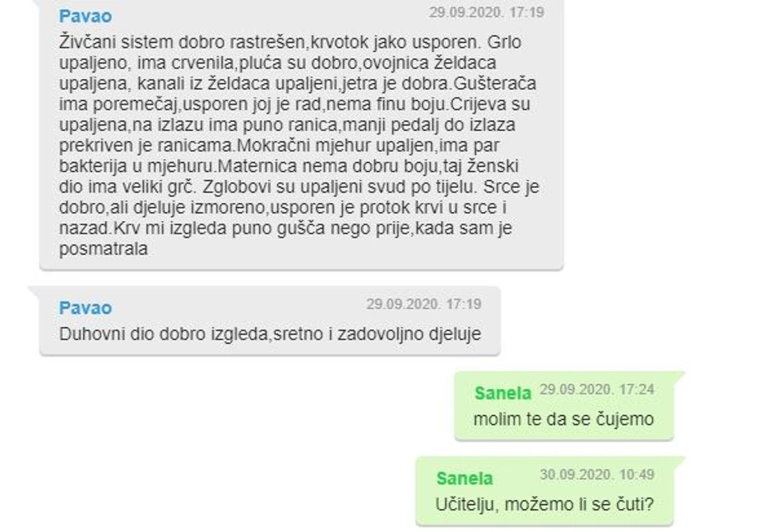Screen dimensions: 773x532
Task: Click the 29.09.2020. 17:24 timestamp
Action: pyautogui.click(x=597, y=390)
